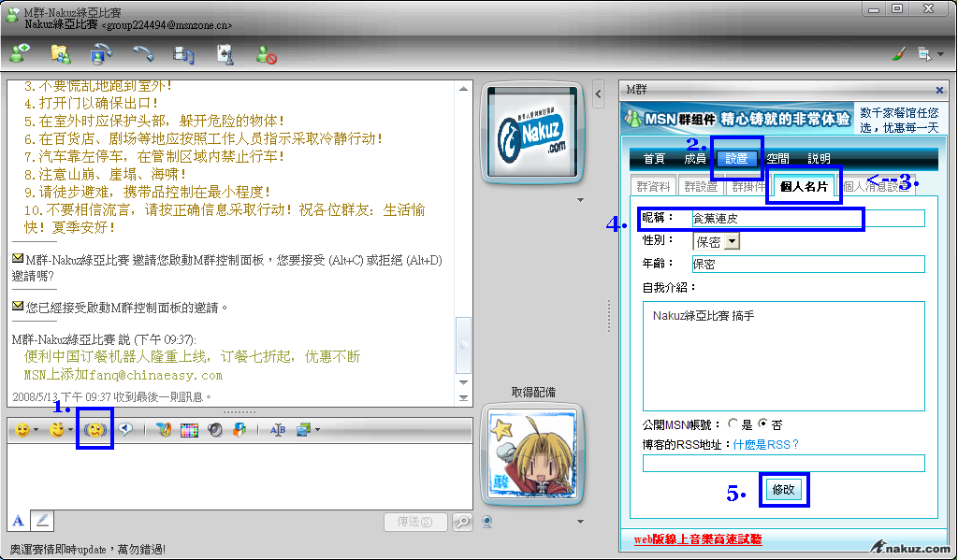Click own anime avatar picture

click(532, 454)
